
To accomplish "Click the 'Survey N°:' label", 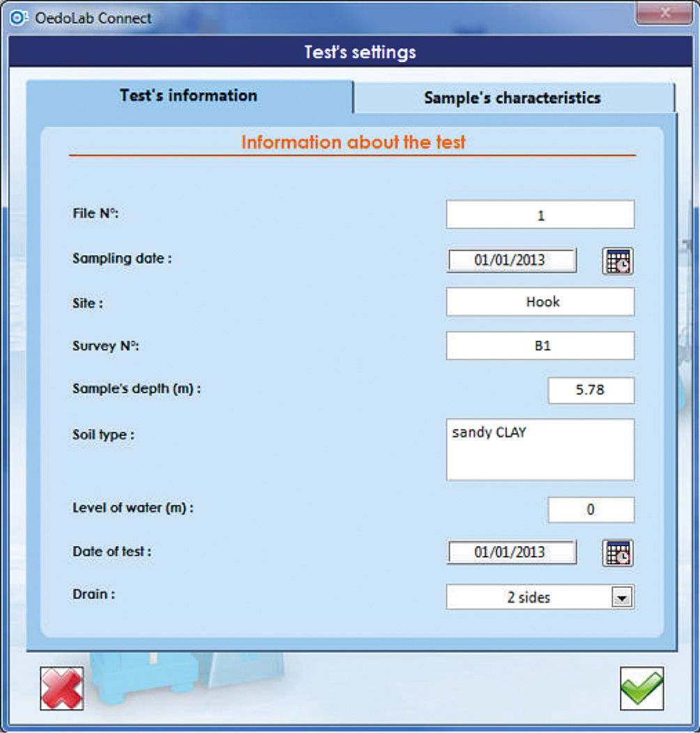I will tap(105, 346).
